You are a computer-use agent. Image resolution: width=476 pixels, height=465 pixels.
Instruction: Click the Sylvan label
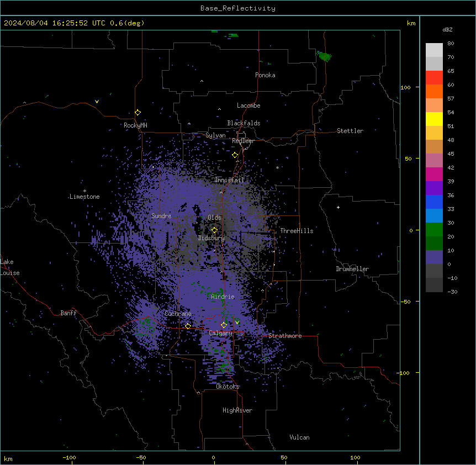tap(215, 135)
